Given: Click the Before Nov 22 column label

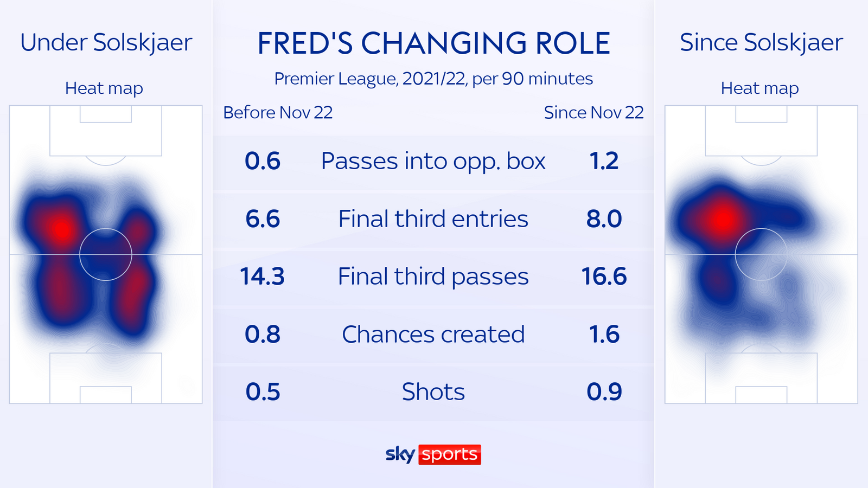Looking at the screenshot, I should click(278, 113).
